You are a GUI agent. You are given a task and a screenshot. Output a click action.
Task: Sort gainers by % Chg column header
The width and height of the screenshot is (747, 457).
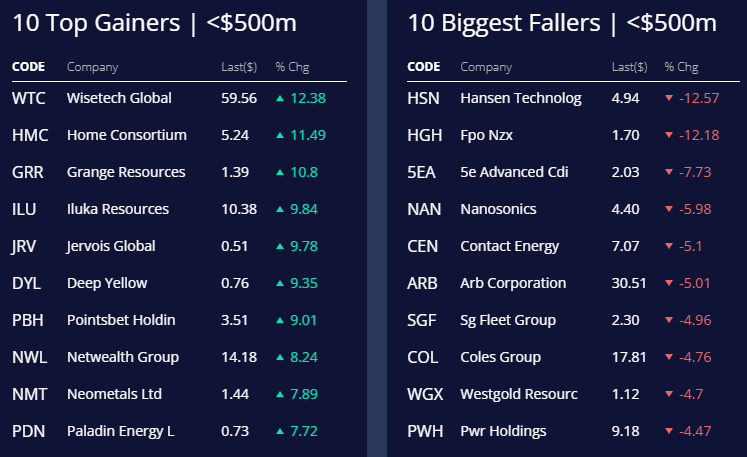292,67
